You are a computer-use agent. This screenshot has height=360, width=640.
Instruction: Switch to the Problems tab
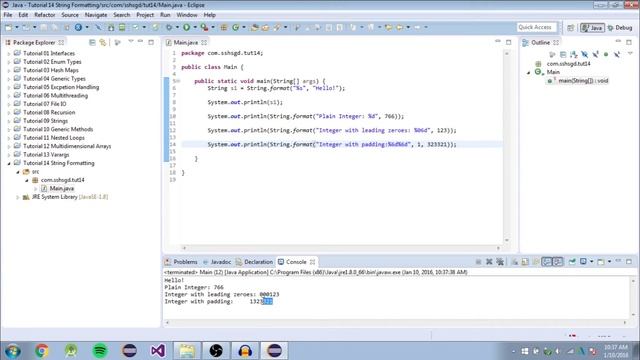click(181, 262)
